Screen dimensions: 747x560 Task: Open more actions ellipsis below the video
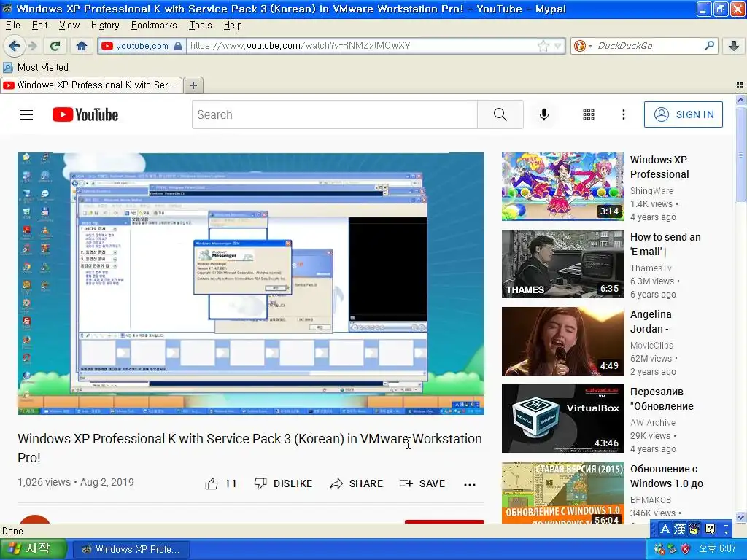(x=470, y=485)
